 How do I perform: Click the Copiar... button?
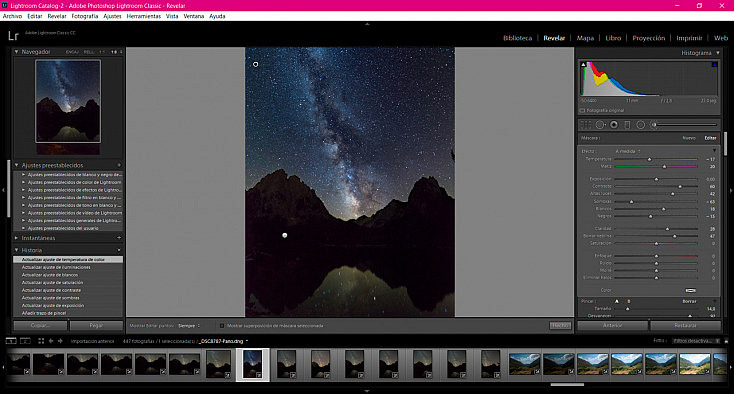(x=40, y=326)
